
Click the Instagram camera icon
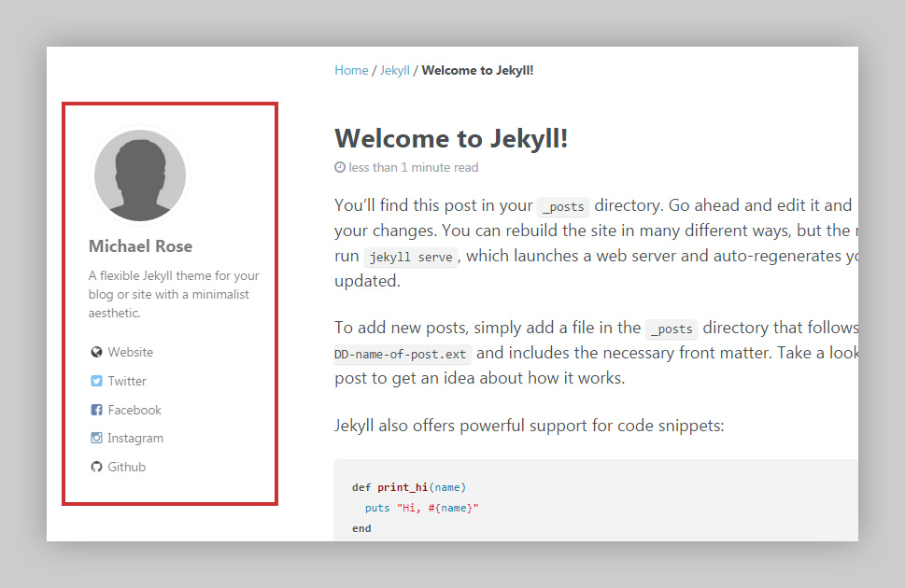(96, 438)
